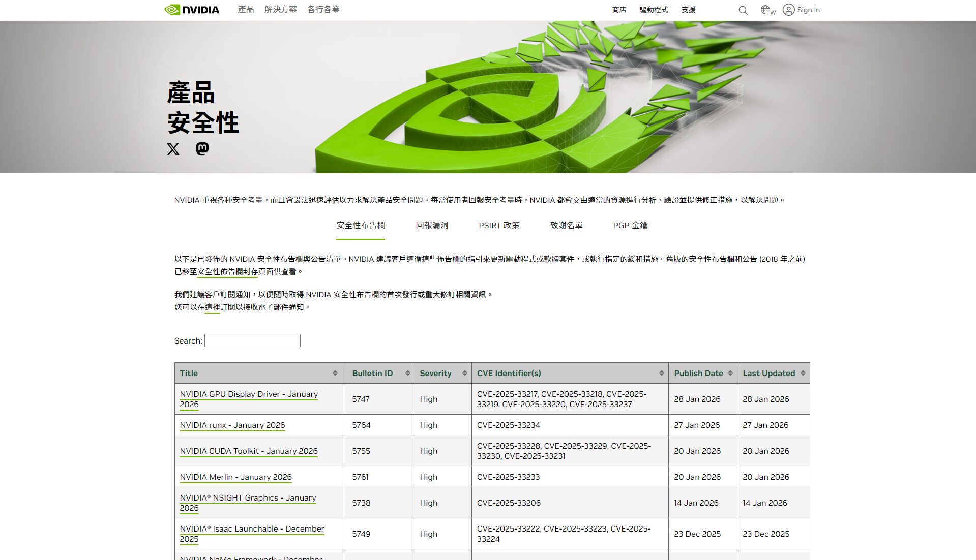976x560 pixels.
Task: Open NVIDIA's X (Twitter) profile icon
Action: (x=173, y=149)
